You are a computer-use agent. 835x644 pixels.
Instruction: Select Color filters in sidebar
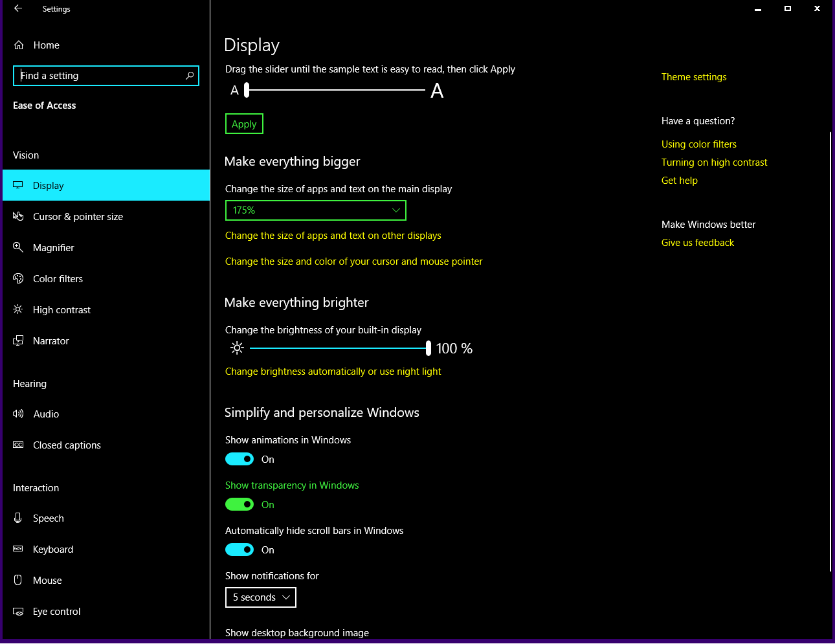[x=58, y=279]
